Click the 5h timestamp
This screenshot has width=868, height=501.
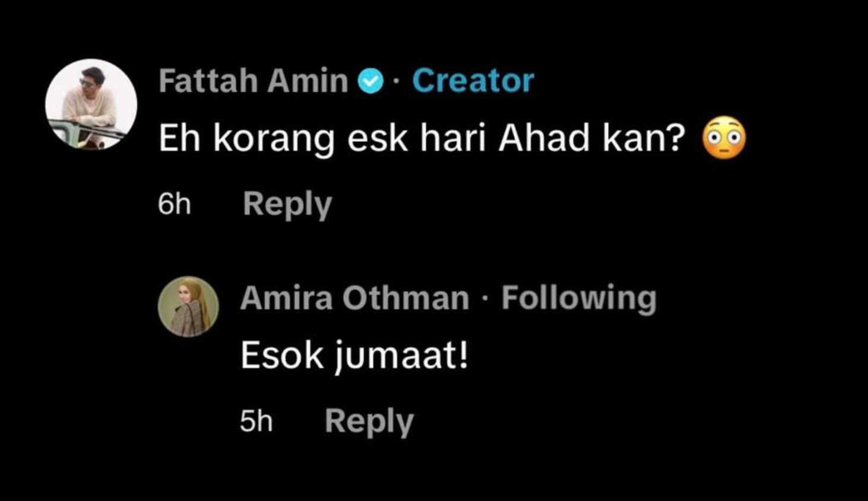pos(256,421)
